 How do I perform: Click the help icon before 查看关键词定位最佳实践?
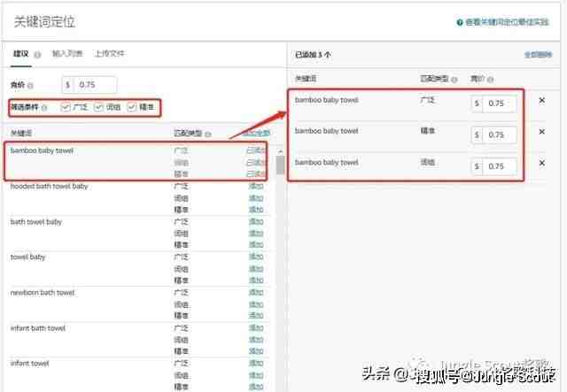(460, 22)
